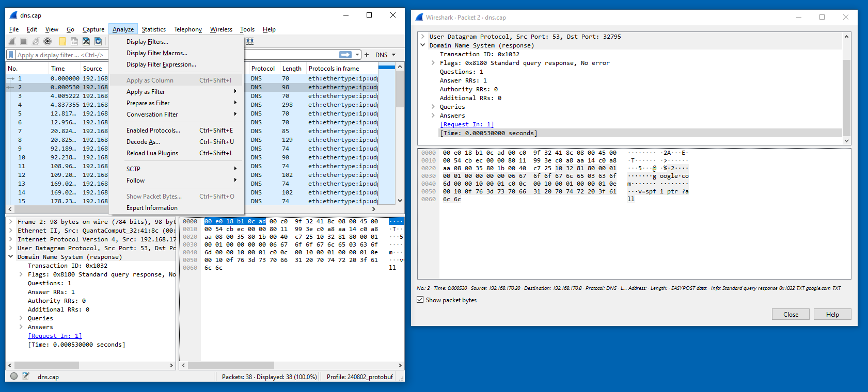The width and height of the screenshot is (868, 392).
Task: Click the Wireshark fin icon in packet dialog title
Action: pos(420,17)
